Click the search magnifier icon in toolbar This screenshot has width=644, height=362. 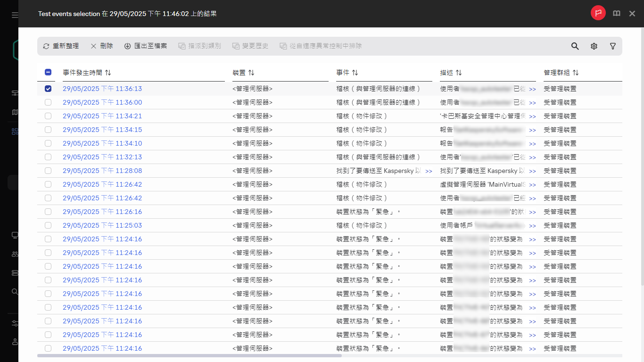575,46
